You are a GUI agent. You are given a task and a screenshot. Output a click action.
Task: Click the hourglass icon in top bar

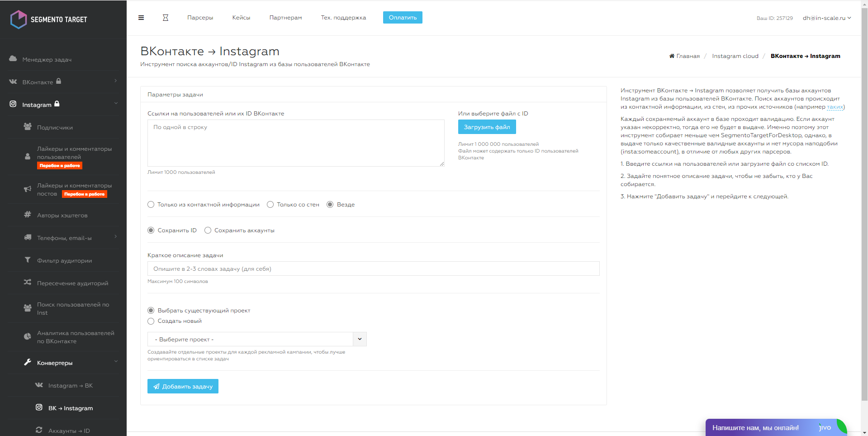166,18
